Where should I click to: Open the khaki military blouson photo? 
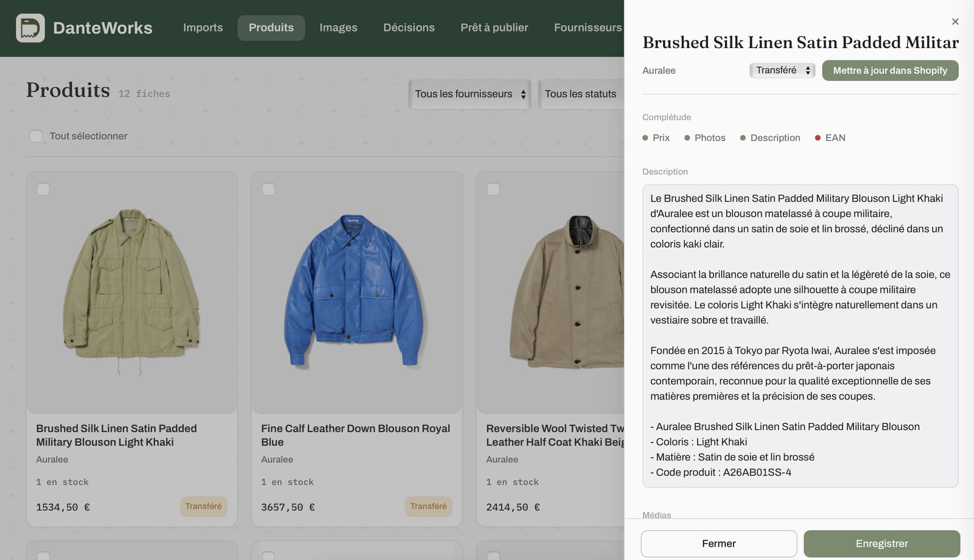[x=131, y=293]
